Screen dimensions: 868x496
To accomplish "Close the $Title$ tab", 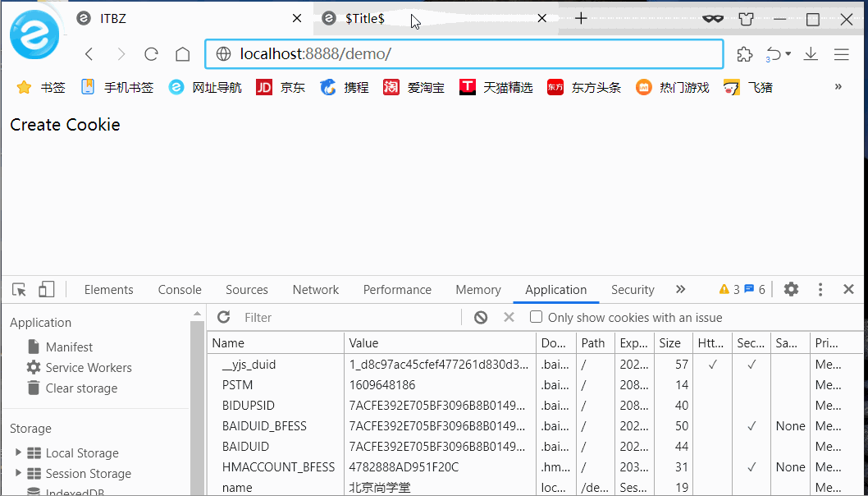I will pos(542,18).
